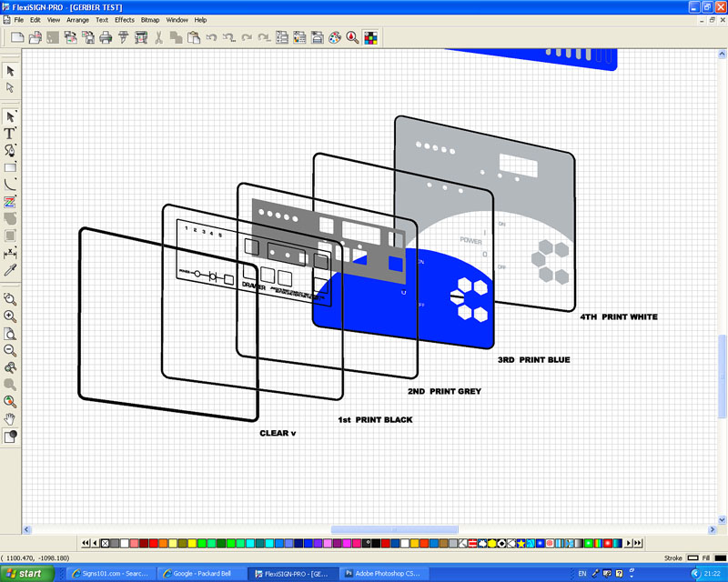Step palette one color left
Image resolution: width=728 pixels, height=582 pixels.
(x=96, y=543)
